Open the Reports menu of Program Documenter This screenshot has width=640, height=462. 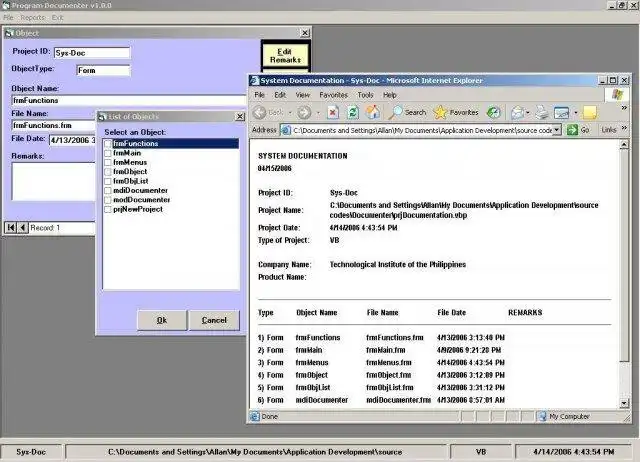[x=32, y=18]
